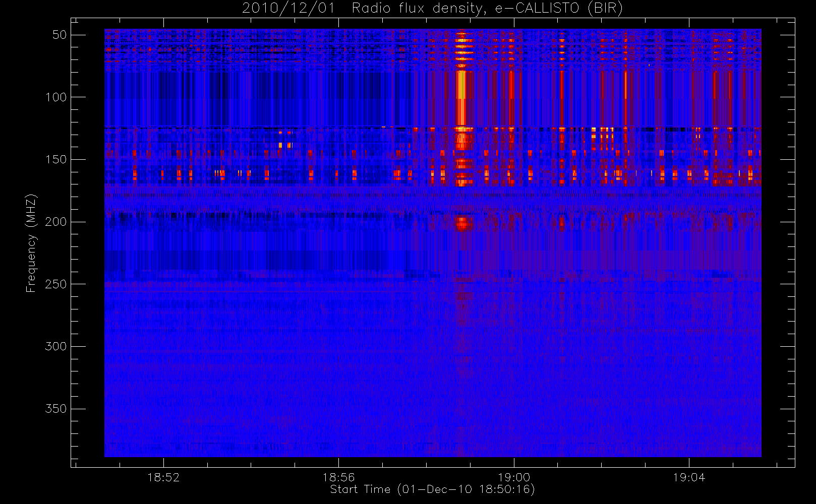Viewport: 816px width, 504px height.
Task: Click the plot title '2010/12/01 Radio flux density'
Action: tap(432, 9)
